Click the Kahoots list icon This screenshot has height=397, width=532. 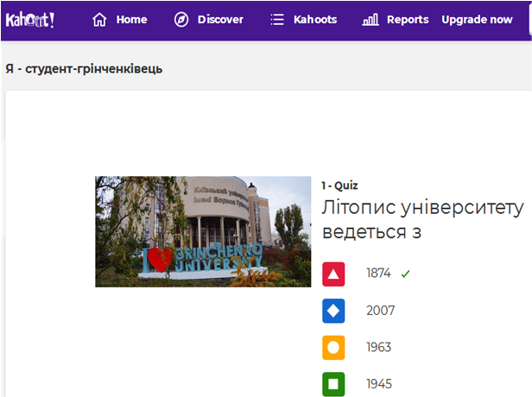(x=277, y=20)
